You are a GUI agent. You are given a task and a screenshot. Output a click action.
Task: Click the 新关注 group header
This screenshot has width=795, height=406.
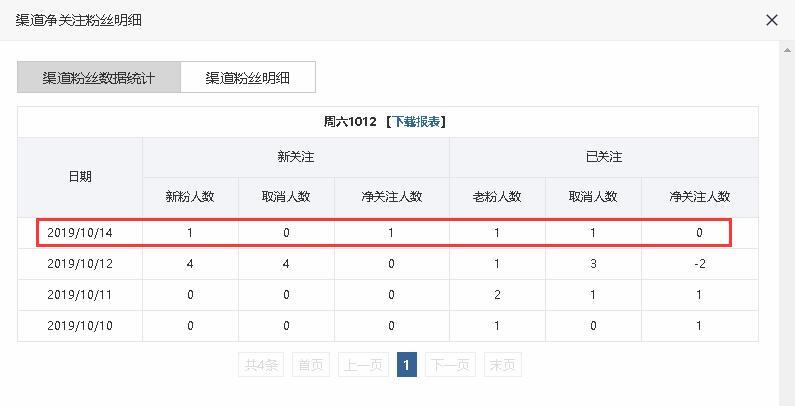[x=296, y=157]
